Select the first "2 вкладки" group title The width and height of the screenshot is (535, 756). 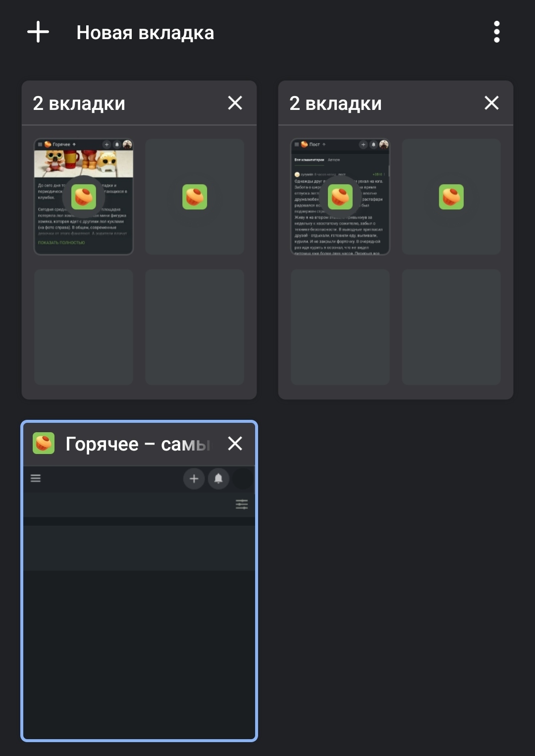click(79, 103)
